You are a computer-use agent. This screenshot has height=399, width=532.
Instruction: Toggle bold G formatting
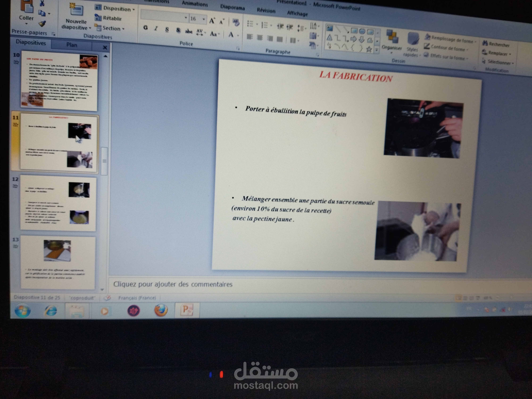tap(146, 28)
